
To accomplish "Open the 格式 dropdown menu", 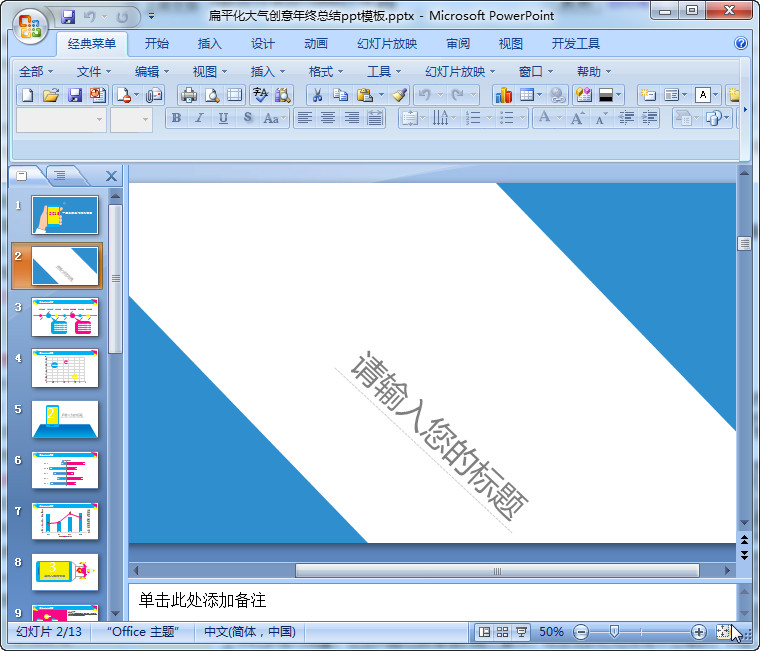I will tap(326, 72).
